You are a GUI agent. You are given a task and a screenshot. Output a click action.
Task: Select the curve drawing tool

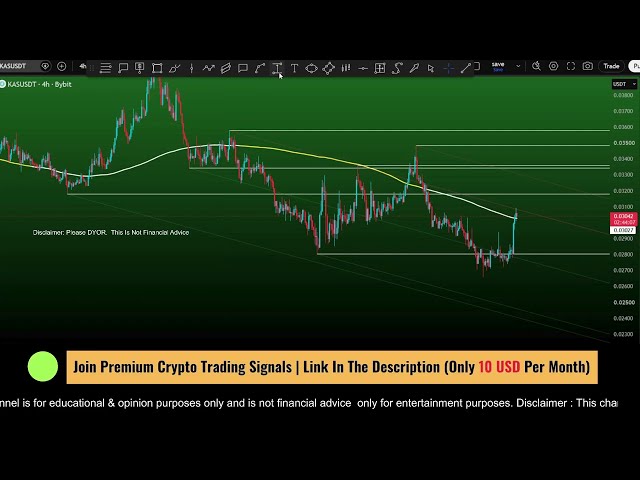260,68
